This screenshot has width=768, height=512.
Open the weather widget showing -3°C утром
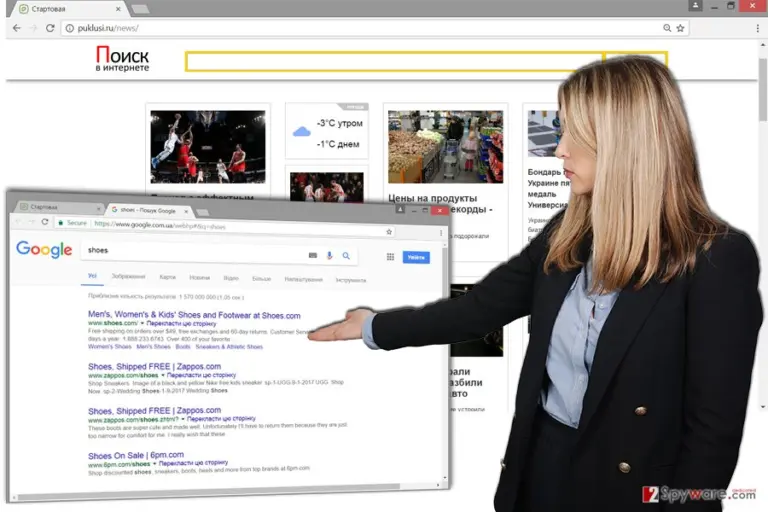tap(327, 131)
